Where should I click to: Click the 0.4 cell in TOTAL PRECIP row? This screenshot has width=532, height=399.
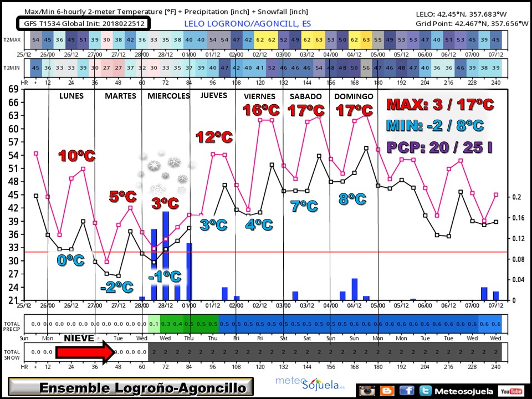point(177,324)
